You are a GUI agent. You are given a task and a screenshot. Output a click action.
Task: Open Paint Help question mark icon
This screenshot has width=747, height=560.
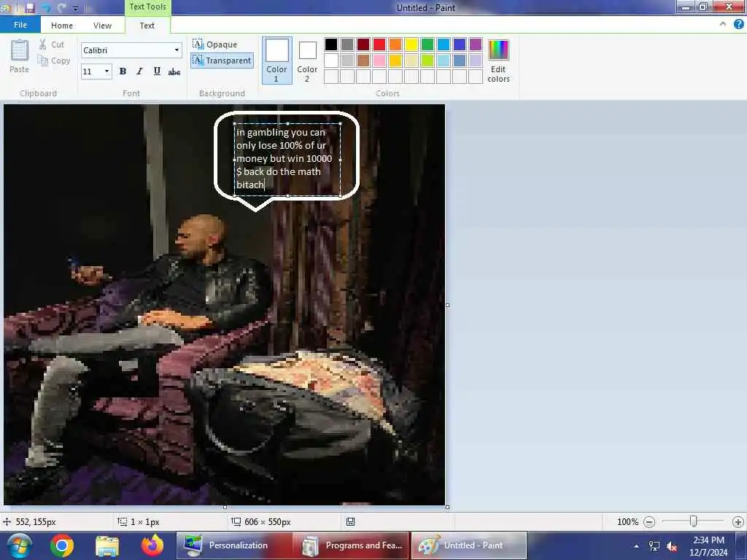pyautogui.click(x=739, y=24)
